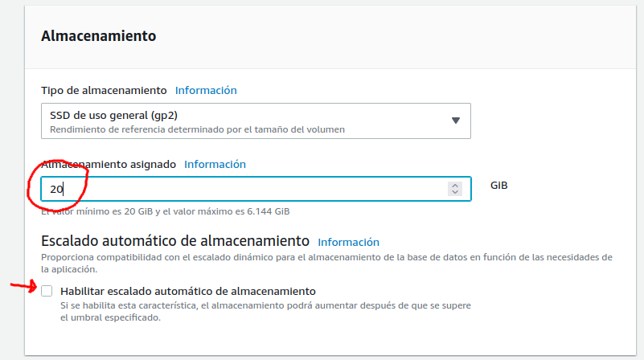This screenshot has width=644, height=360.
Task: Click the storage type dropdown arrow
Action: click(x=455, y=121)
